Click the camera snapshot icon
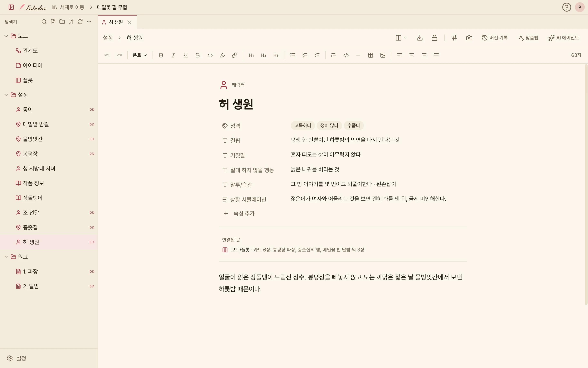 [469, 38]
